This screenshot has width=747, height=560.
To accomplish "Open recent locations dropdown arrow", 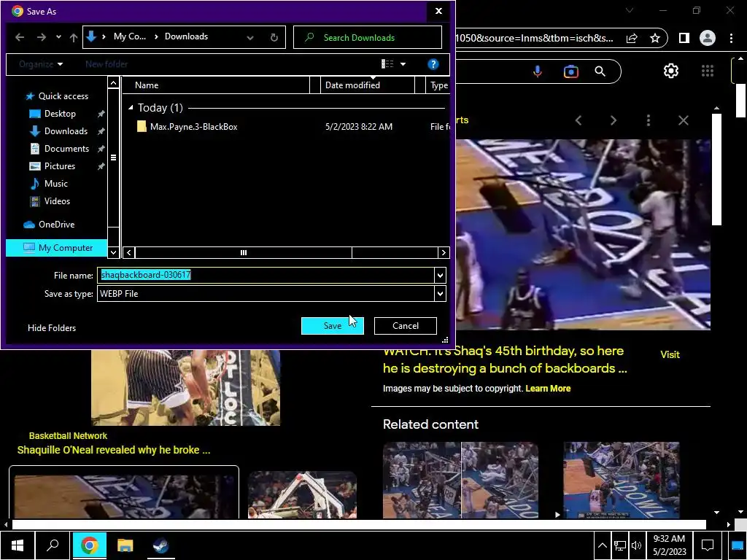I will 58,37.
